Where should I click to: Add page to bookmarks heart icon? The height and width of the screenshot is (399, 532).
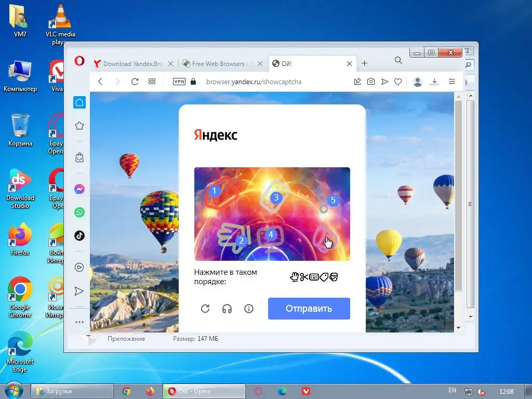(x=398, y=82)
